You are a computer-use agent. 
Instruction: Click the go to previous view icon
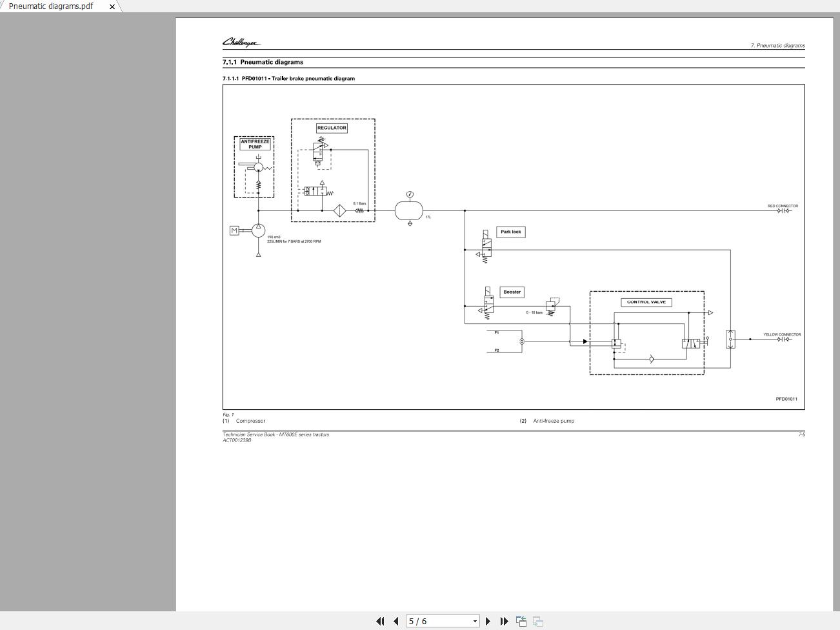[521, 621]
